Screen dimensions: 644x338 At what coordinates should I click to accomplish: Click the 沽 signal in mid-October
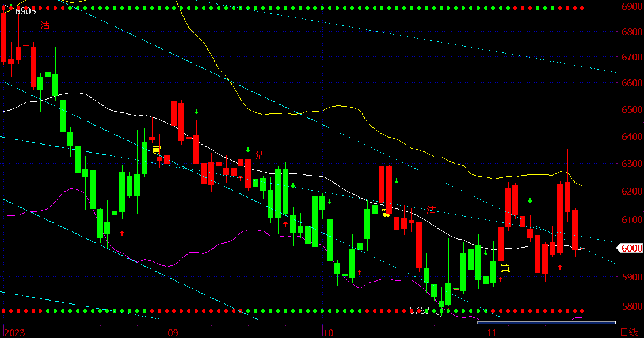431,210
